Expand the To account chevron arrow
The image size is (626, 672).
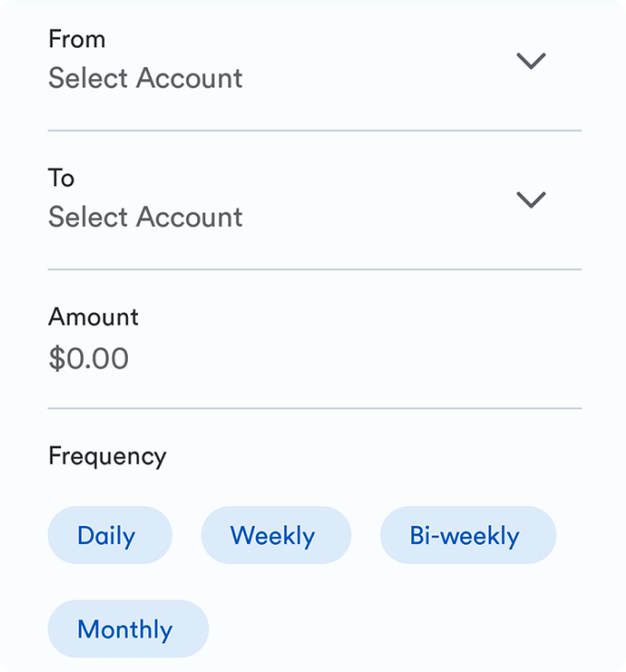click(x=531, y=200)
